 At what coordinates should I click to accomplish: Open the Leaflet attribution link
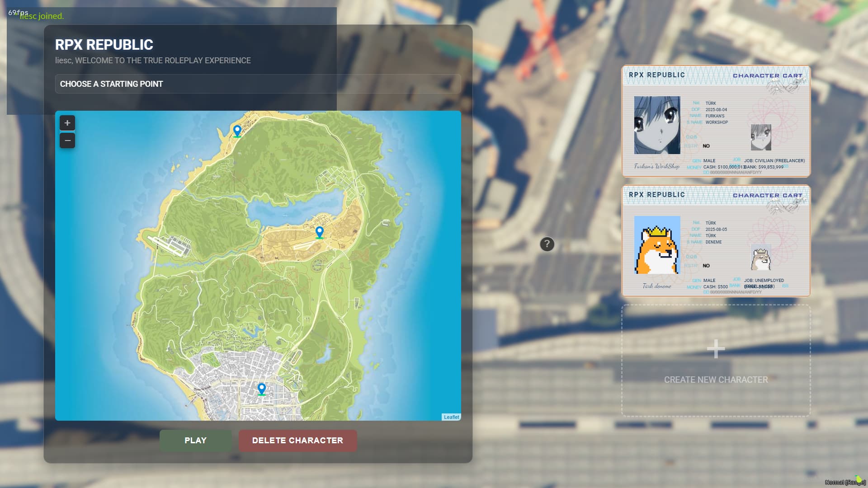[451, 417]
